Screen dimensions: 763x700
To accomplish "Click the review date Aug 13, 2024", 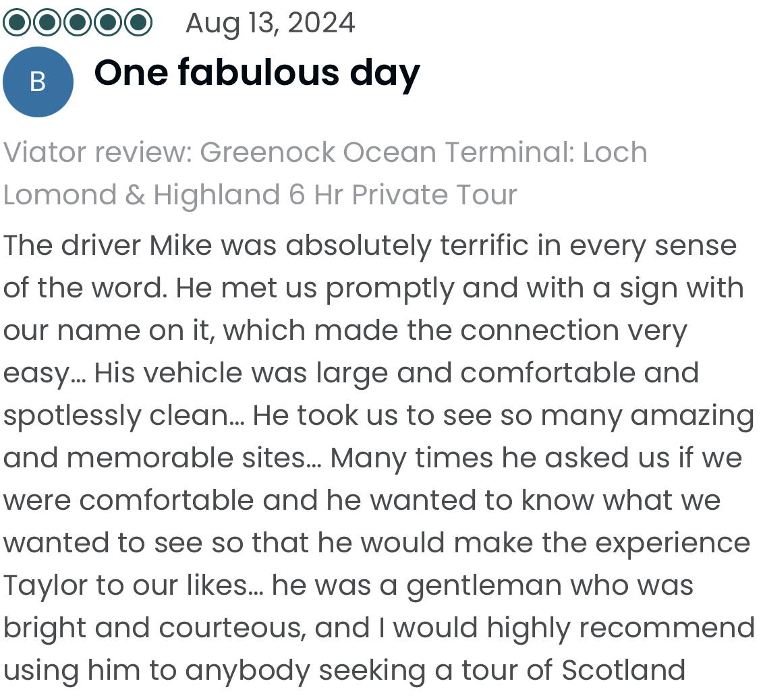I will [270, 24].
